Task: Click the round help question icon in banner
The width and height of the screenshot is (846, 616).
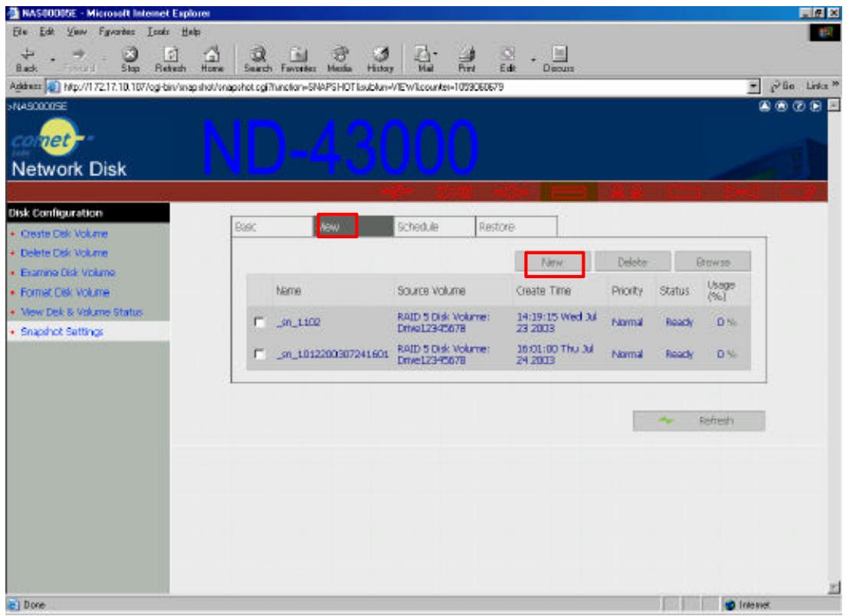Action: (798, 106)
